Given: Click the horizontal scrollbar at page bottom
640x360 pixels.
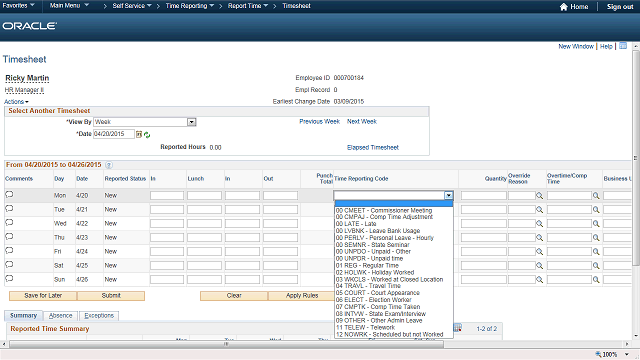Looking at the screenshot, I should [x=226, y=344].
